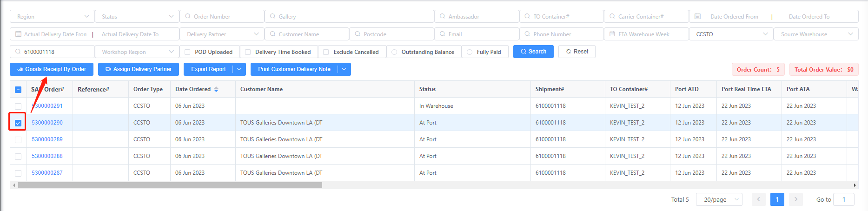
Task: Click the calendar icon in Date Ordered From
Action: pyautogui.click(x=697, y=16)
